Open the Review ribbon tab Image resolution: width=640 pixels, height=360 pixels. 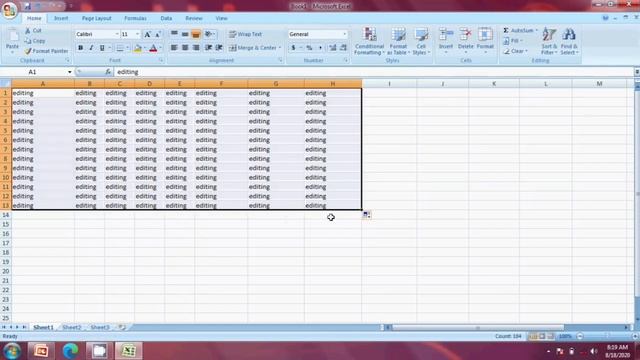coord(193,18)
